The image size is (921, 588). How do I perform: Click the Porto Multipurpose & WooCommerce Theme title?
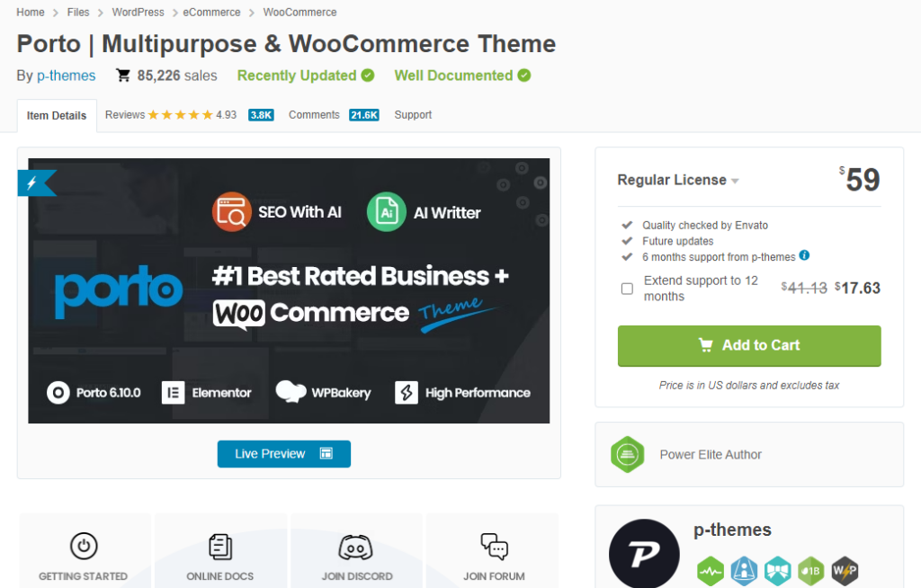286,44
